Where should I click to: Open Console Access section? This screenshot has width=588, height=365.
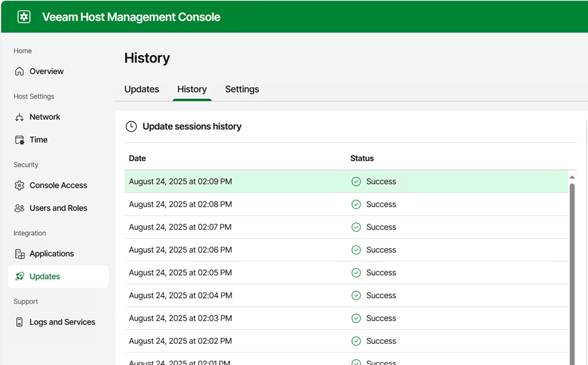tap(58, 186)
